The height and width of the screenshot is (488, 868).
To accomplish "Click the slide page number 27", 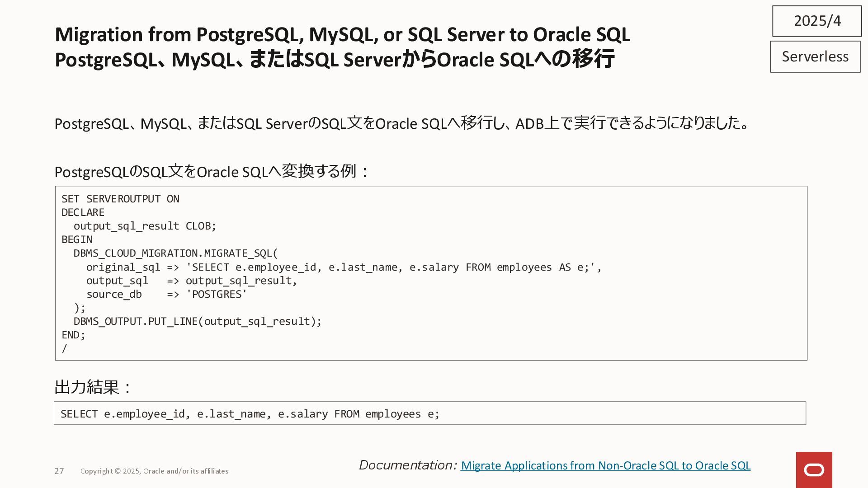I will pyautogui.click(x=59, y=471).
